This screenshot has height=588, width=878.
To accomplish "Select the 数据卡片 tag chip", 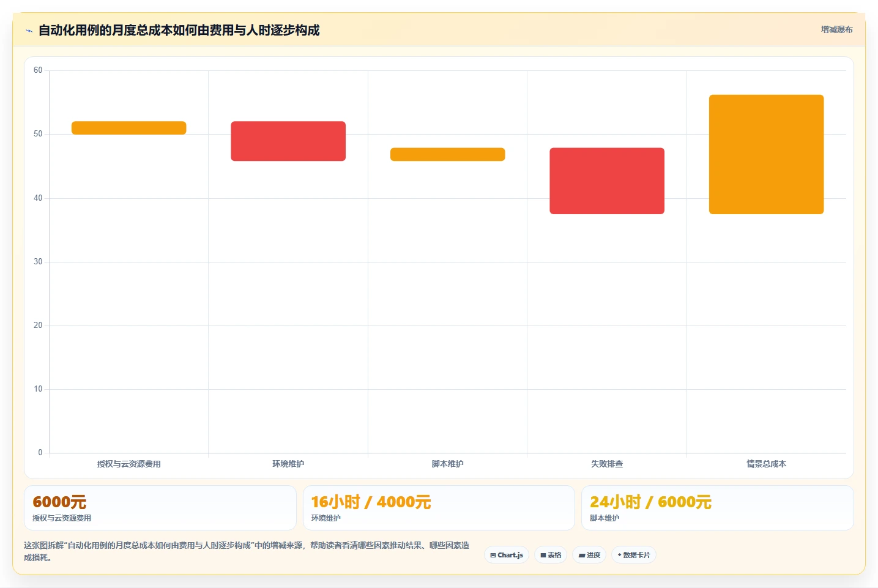I will click(634, 555).
